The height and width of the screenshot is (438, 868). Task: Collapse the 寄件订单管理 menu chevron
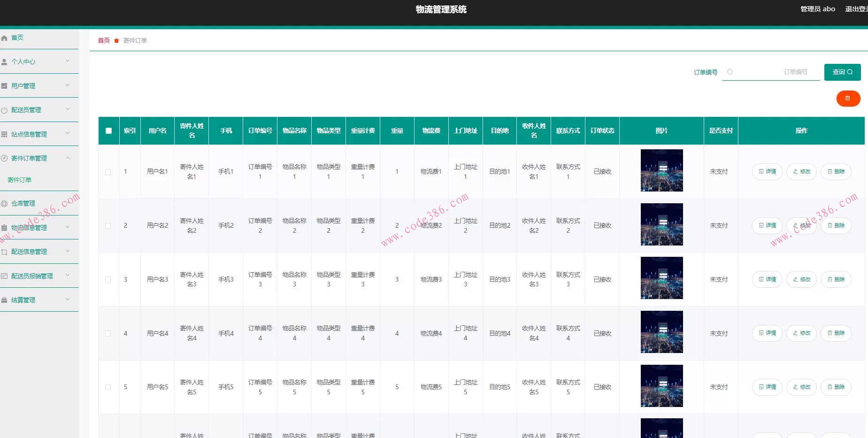68,158
